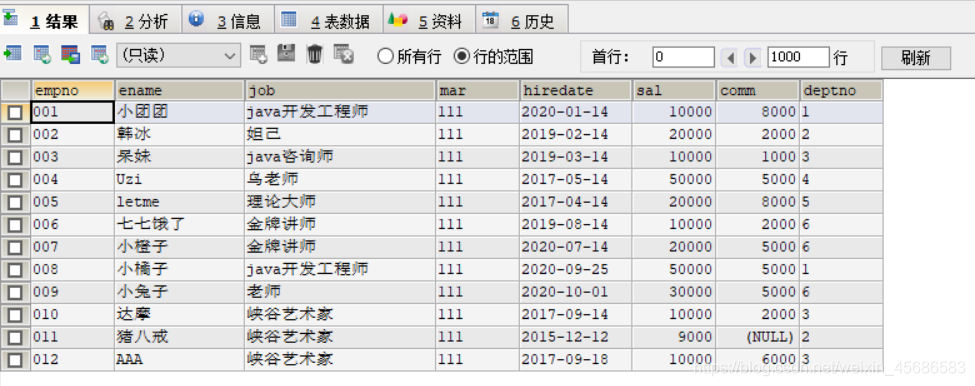975x386 pixels.
Task: Click the cancel changes icon with X
Action: pyautogui.click(x=344, y=54)
